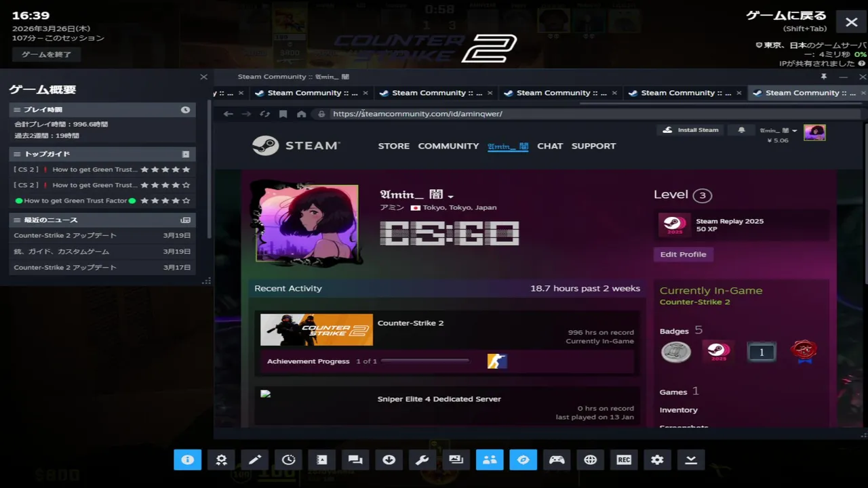868x488 pixels.
Task: Open the wrench tools icon
Action: 422,460
